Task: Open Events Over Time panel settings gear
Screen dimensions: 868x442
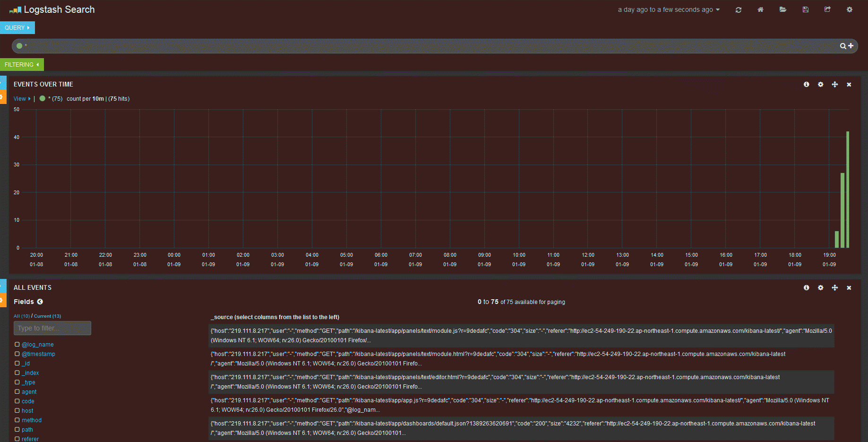Action: (x=821, y=84)
